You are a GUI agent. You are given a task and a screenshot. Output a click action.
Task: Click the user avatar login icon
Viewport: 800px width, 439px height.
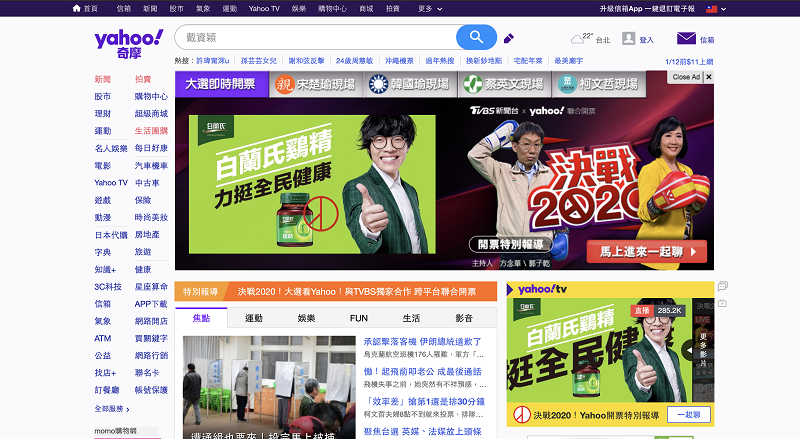click(629, 38)
